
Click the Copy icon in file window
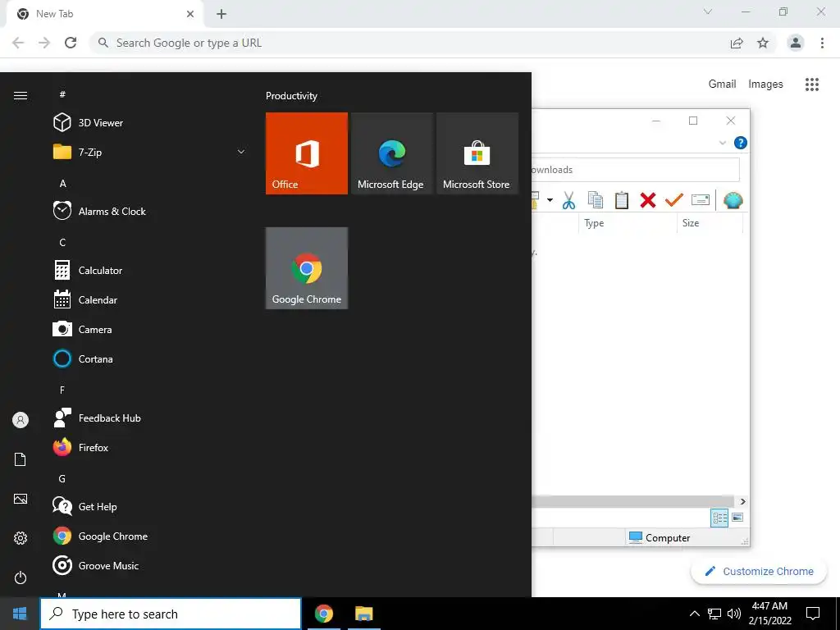596,200
